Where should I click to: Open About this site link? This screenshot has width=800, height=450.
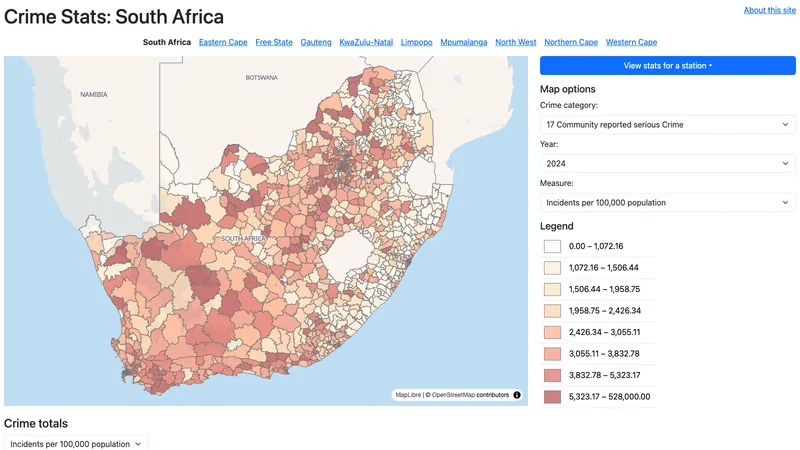(769, 10)
